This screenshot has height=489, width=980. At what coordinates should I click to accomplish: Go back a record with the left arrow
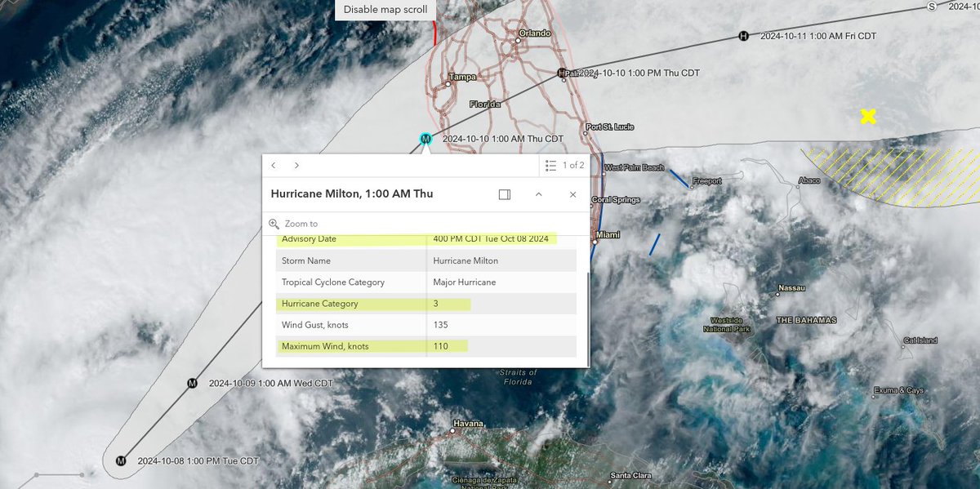[274, 165]
